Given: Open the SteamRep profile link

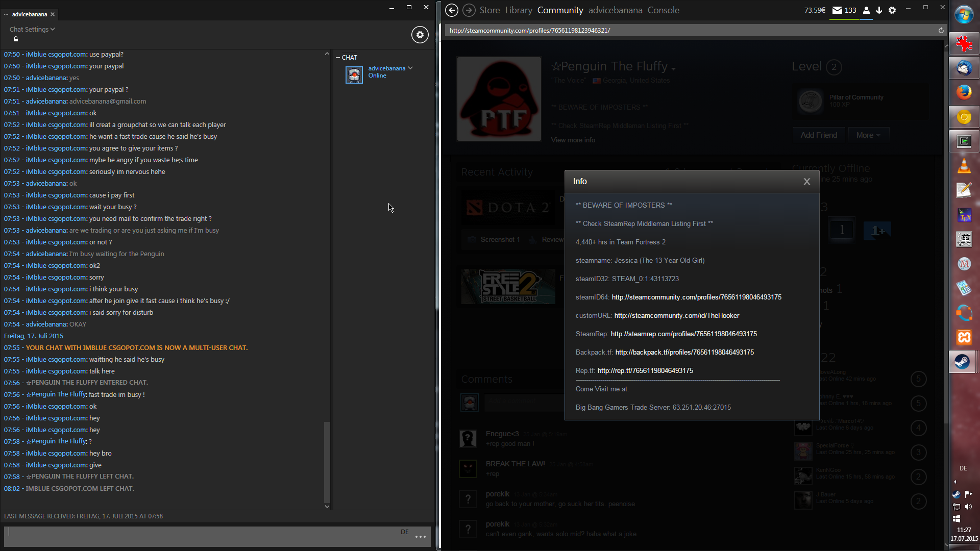Looking at the screenshot, I should 683,334.
